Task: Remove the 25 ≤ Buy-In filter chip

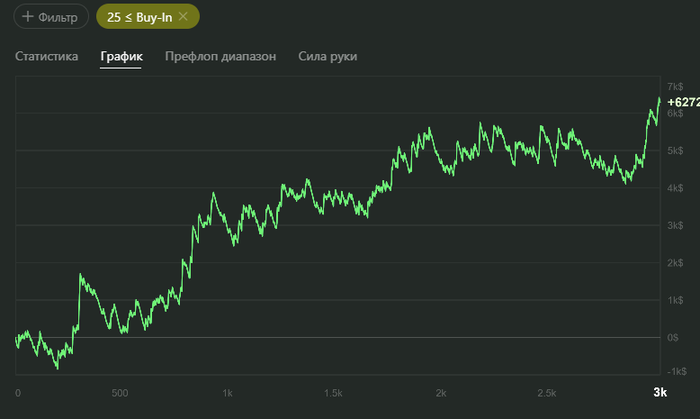Action: click(183, 17)
